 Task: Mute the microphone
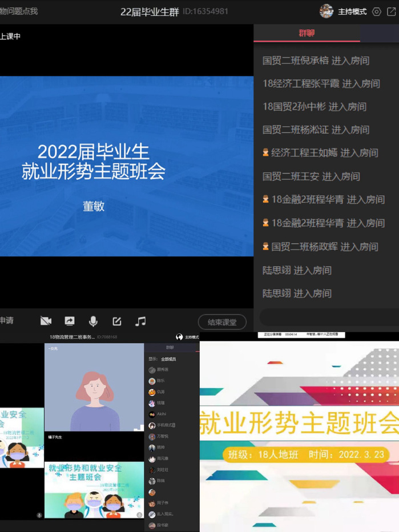pos(93,321)
